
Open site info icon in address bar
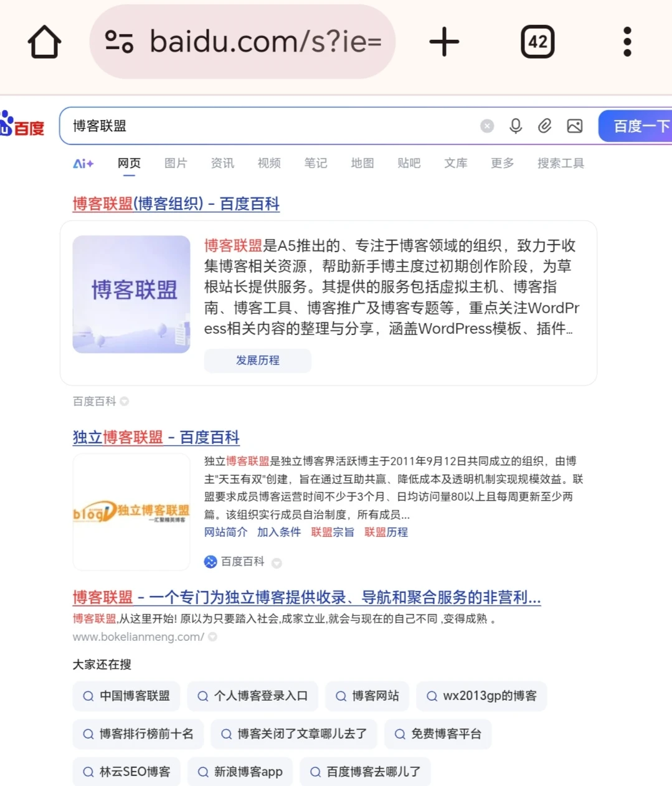click(119, 42)
